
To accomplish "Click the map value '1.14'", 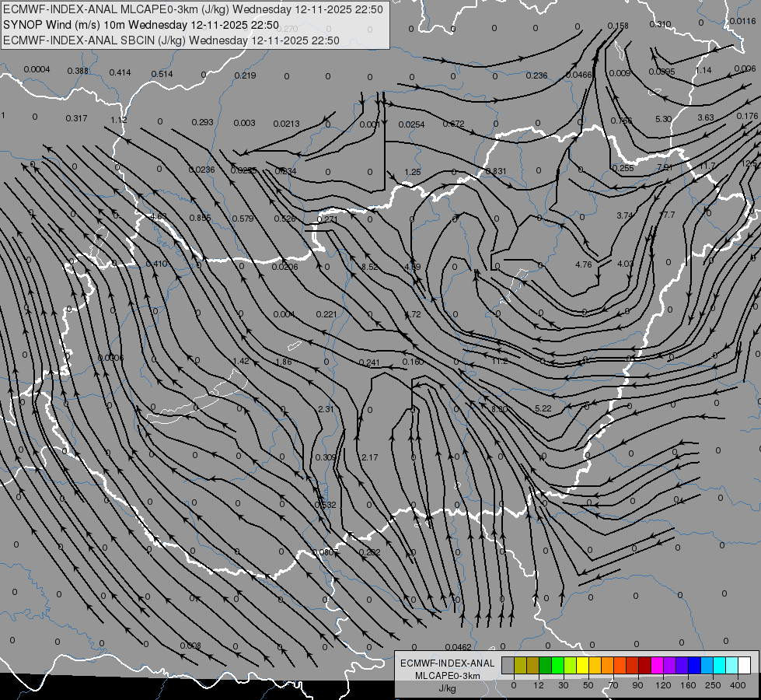I will [x=703, y=71].
